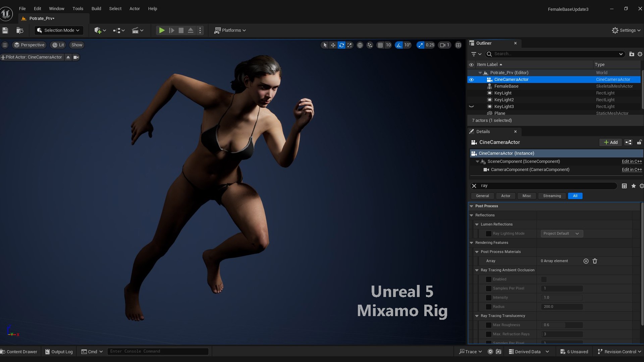This screenshot has width=644, height=362.
Task: Clear the 'ray' search filter
Action: [474, 186]
